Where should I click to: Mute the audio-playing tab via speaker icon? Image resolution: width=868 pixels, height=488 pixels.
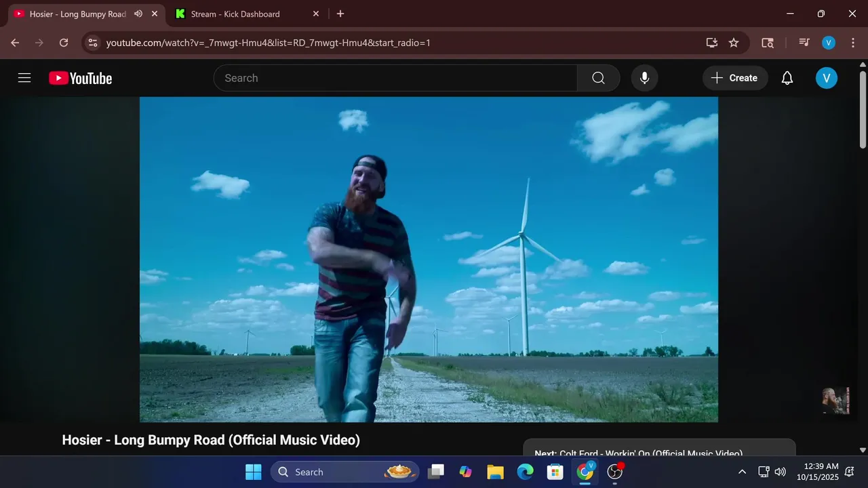click(138, 14)
